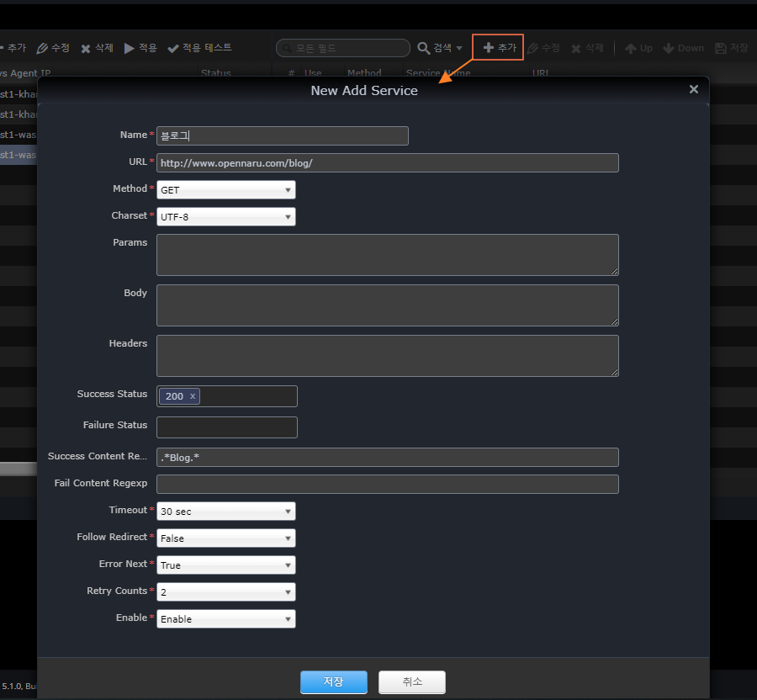Image resolution: width=757 pixels, height=700 pixels.
Task: Click the blue 저장 (save) dialog button
Action: (333, 681)
